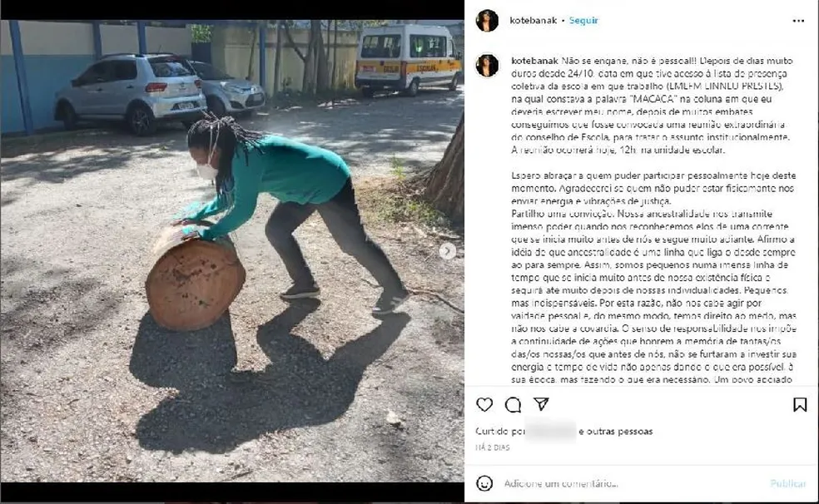The height and width of the screenshot is (504, 819).
Task: Open the avatar beside the caption text
Action: pos(487,66)
